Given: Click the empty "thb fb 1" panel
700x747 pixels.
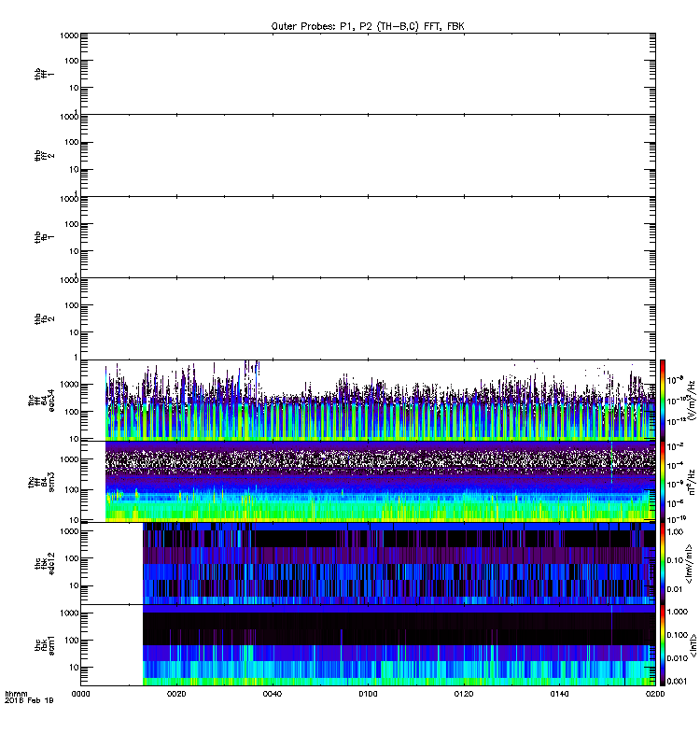Looking at the screenshot, I should tap(368, 237).
